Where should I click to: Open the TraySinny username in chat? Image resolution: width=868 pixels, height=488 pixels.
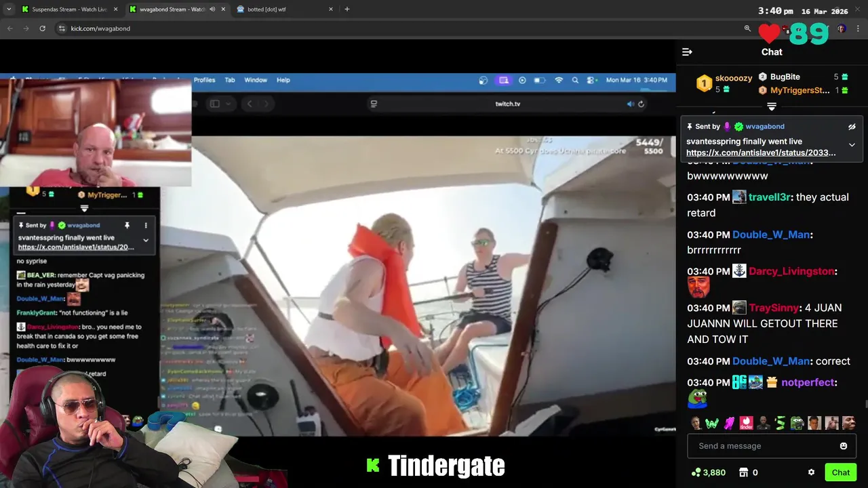(774, 308)
